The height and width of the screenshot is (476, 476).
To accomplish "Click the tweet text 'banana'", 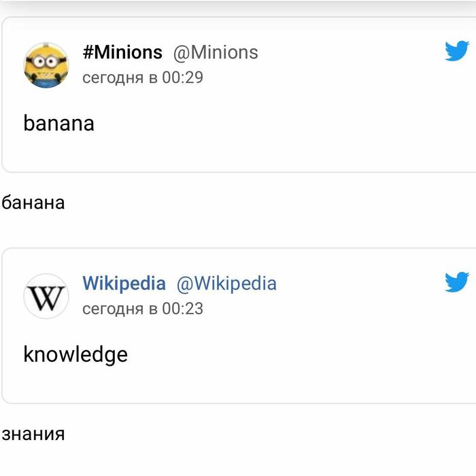I will point(58,124).
